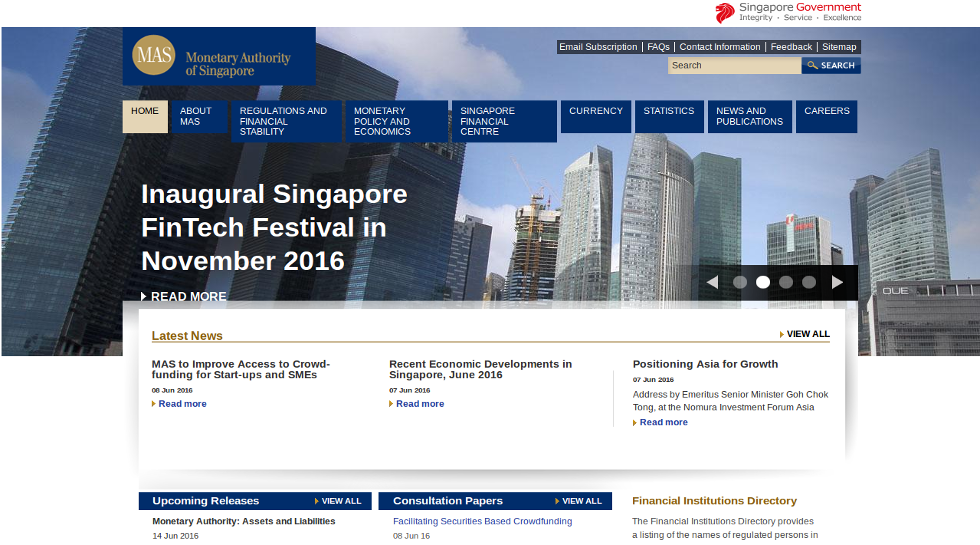Advance carousel with right arrow
The width and height of the screenshot is (980, 545).
[837, 282]
